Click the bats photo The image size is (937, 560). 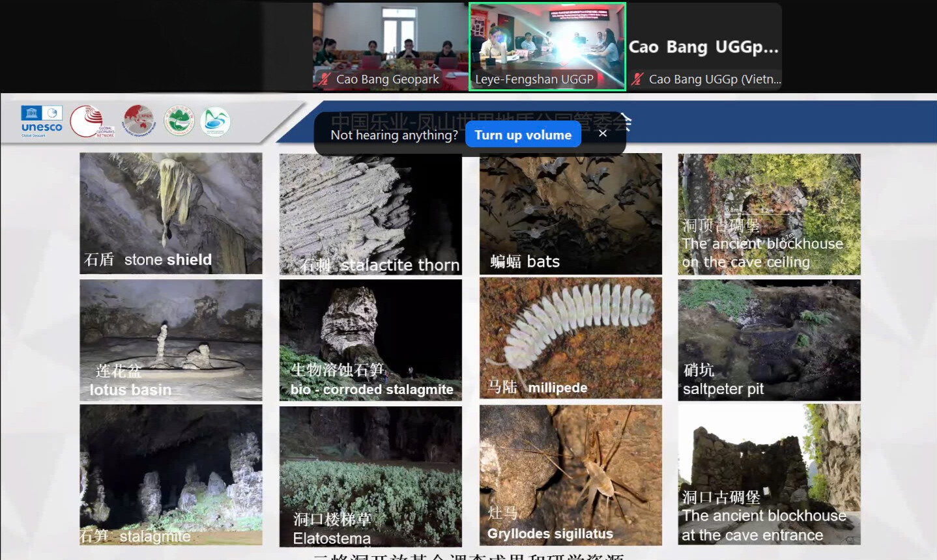571,214
